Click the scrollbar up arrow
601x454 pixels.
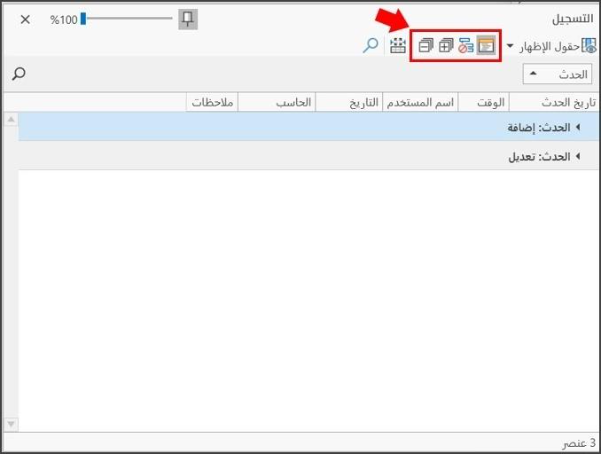point(11,120)
